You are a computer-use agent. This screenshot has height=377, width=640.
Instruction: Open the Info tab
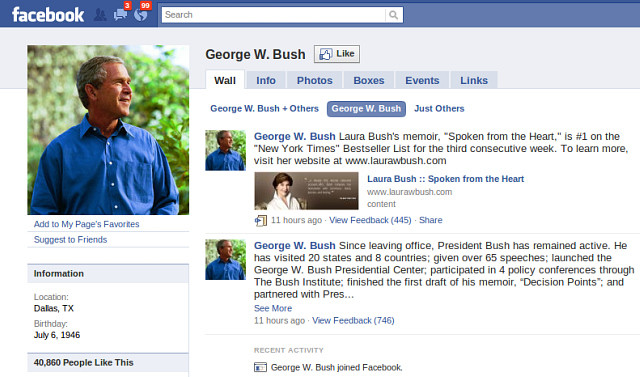266,80
